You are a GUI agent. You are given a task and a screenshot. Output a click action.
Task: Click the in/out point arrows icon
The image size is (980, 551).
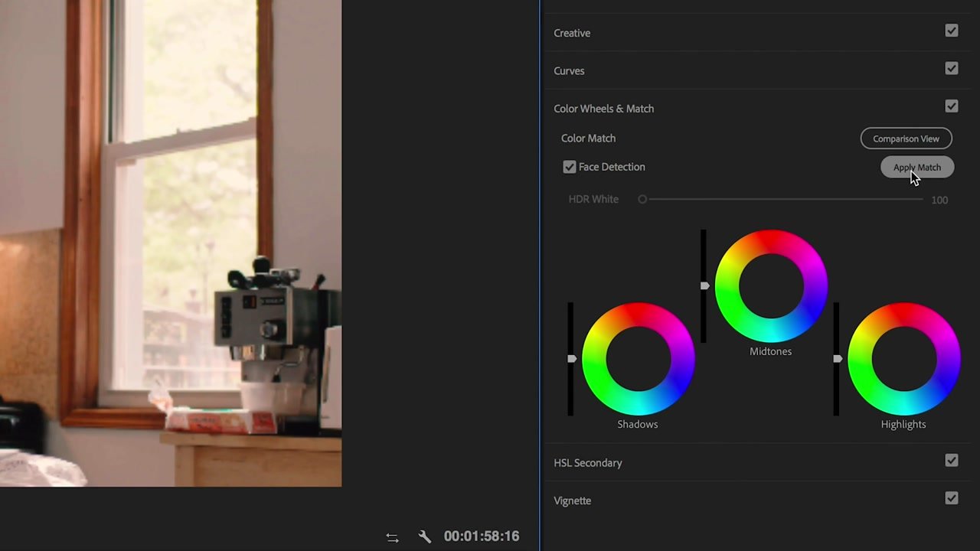[x=392, y=536]
